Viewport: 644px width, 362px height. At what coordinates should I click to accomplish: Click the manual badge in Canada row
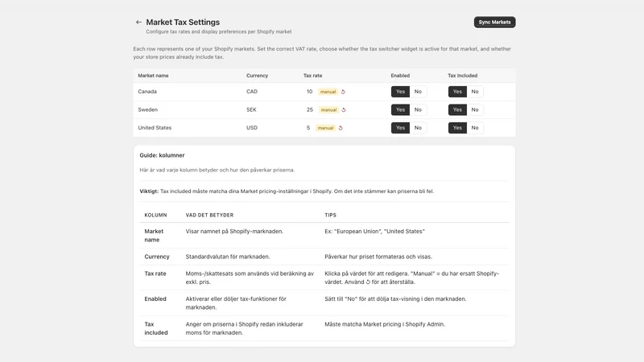[x=328, y=92]
